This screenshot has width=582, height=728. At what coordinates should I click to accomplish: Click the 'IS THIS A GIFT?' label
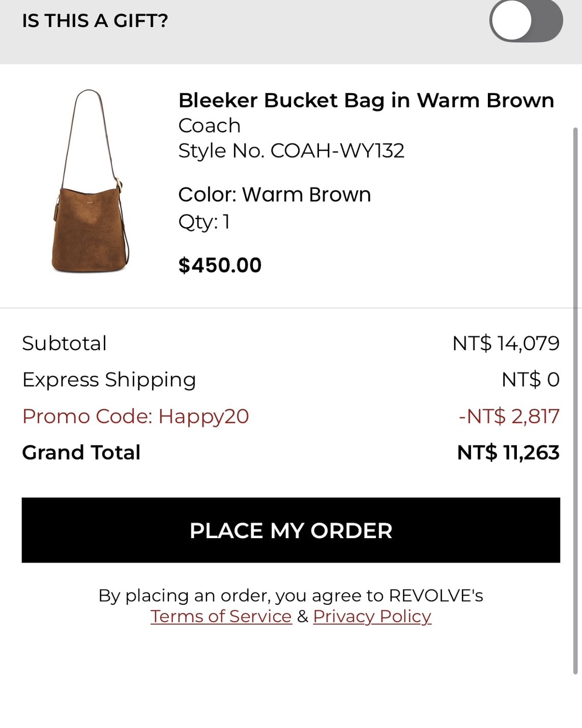(x=95, y=21)
